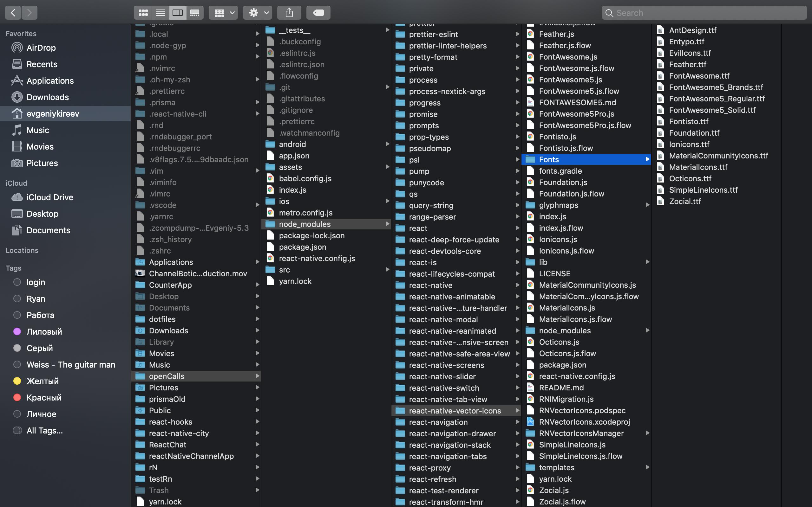The height and width of the screenshot is (507, 812).
Task: Click the yellow Желтый tag swatch
Action: coord(17,381)
